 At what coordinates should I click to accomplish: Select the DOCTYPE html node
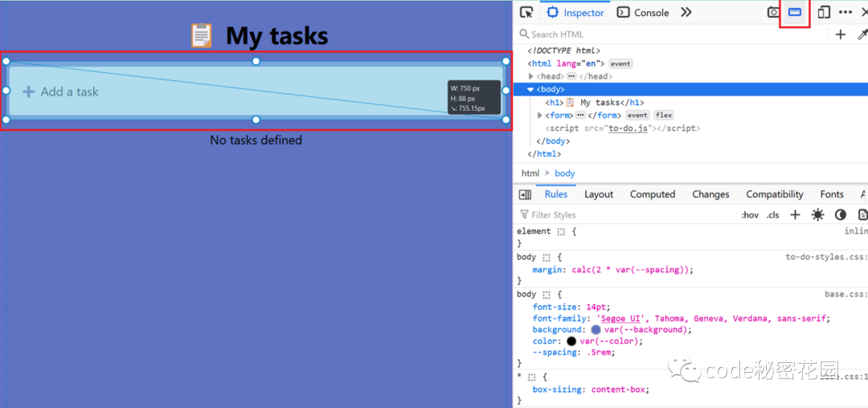(563, 51)
